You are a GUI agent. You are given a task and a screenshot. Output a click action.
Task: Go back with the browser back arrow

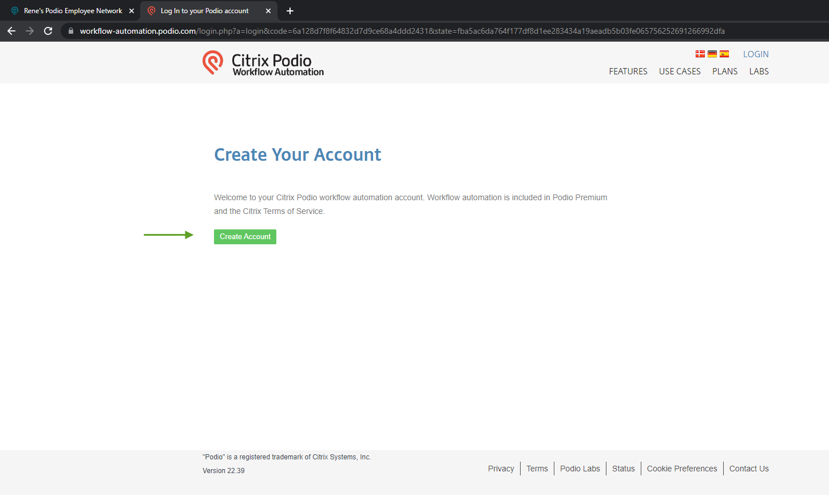pyautogui.click(x=11, y=31)
